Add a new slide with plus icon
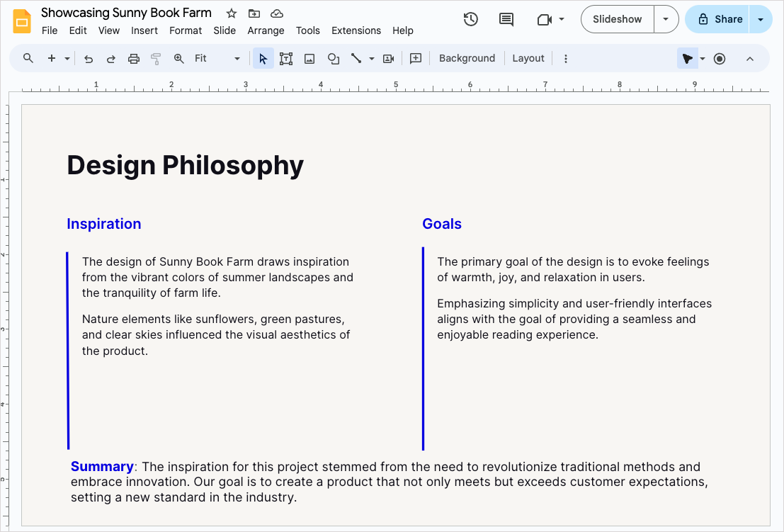 (x=52, y=59)
